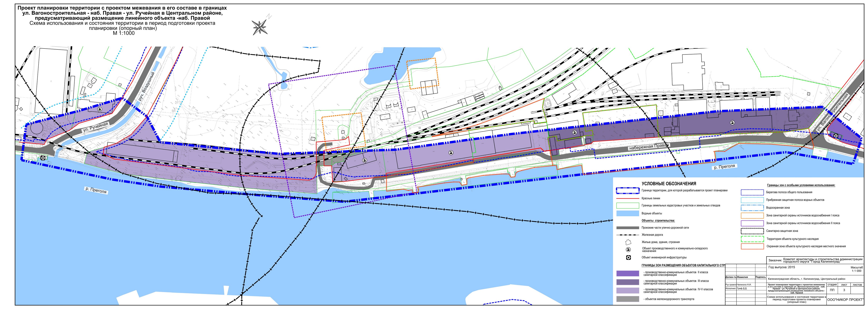This screenshot has width=868, height=309.
Task: Click the red 'Красные линии' legend line
Action: (627, 199)
